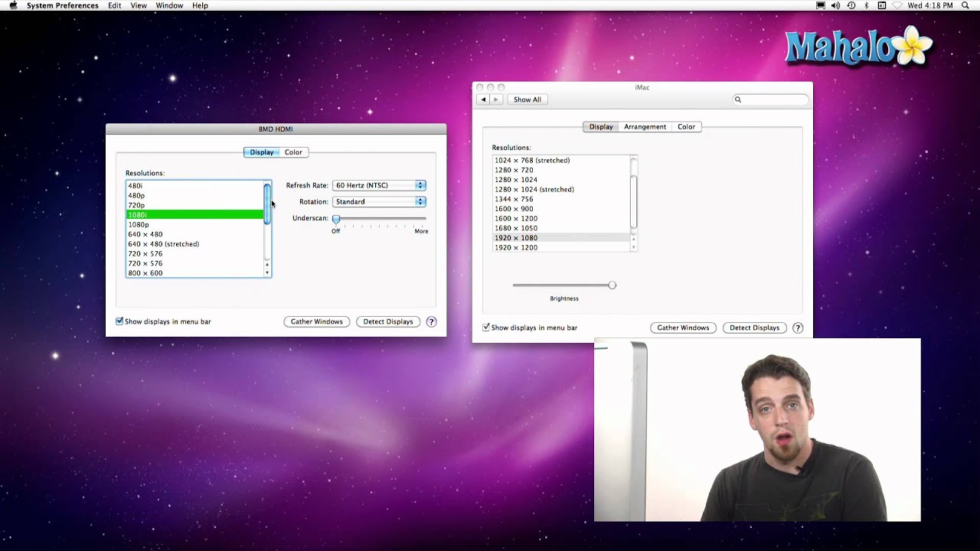980x551 pixels.
Task: Select 720p resolution
Action: 194,205
